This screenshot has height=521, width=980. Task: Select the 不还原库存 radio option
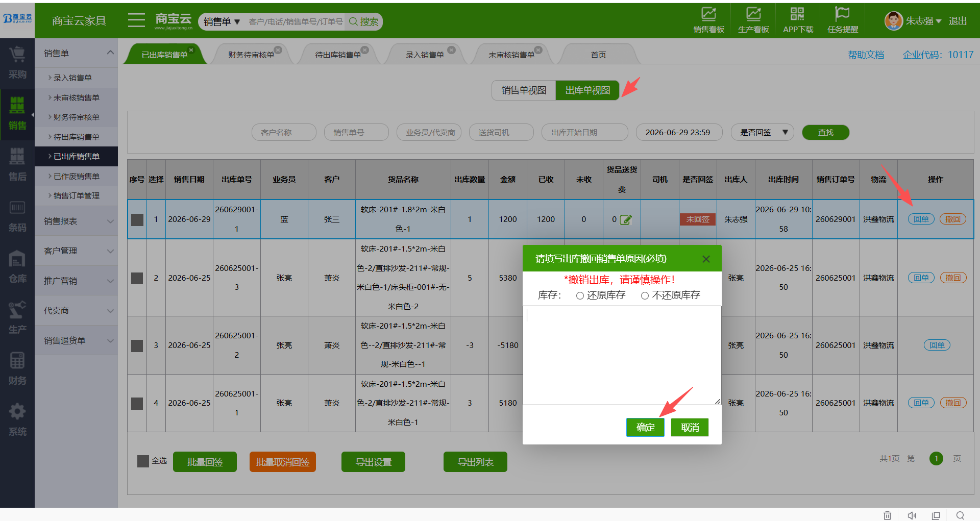pos(645,296)
